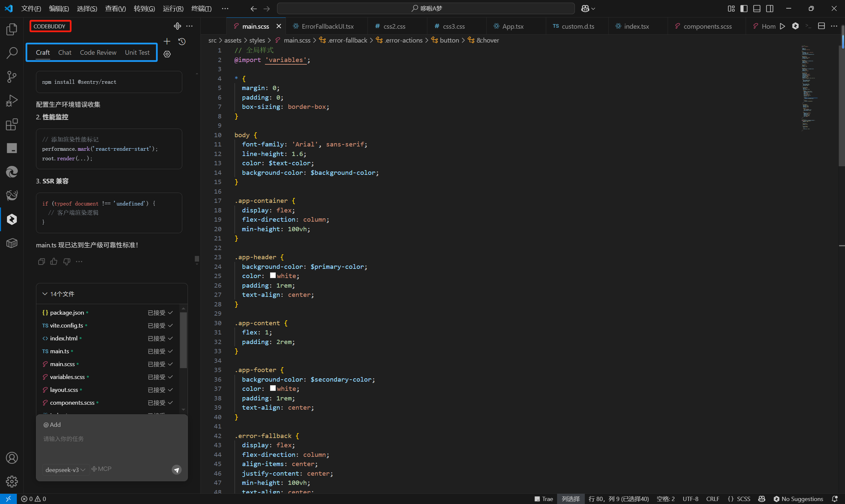Screen dimensions: 845x504
Task: Toggle the secondary side bar layout button
Action: (x=769, y=9)
